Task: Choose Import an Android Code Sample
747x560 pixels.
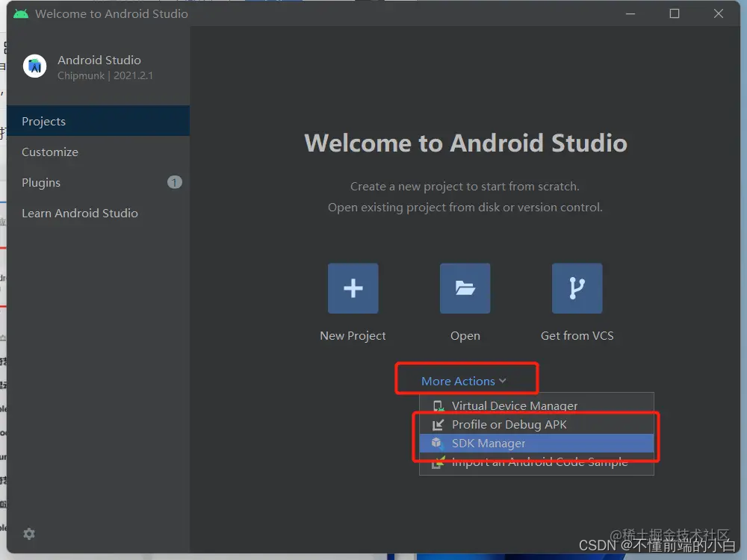Action: coord(536,462)
